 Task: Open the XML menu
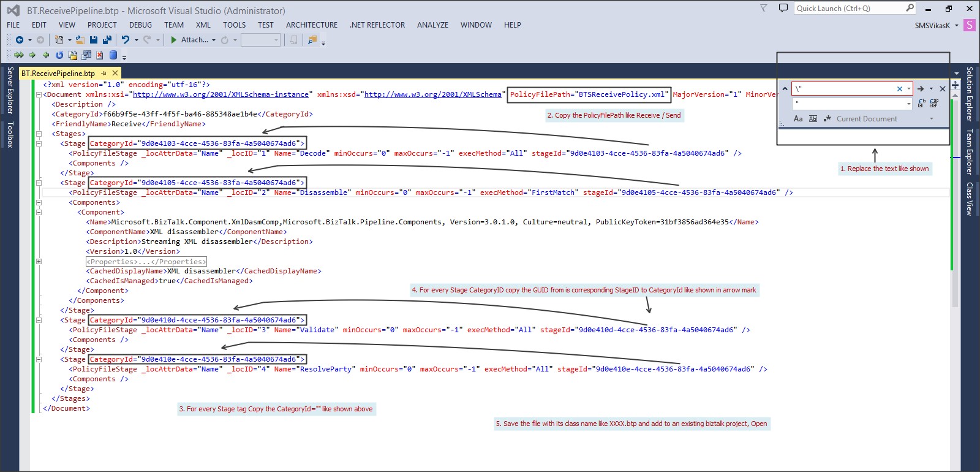tap(203, 25)
